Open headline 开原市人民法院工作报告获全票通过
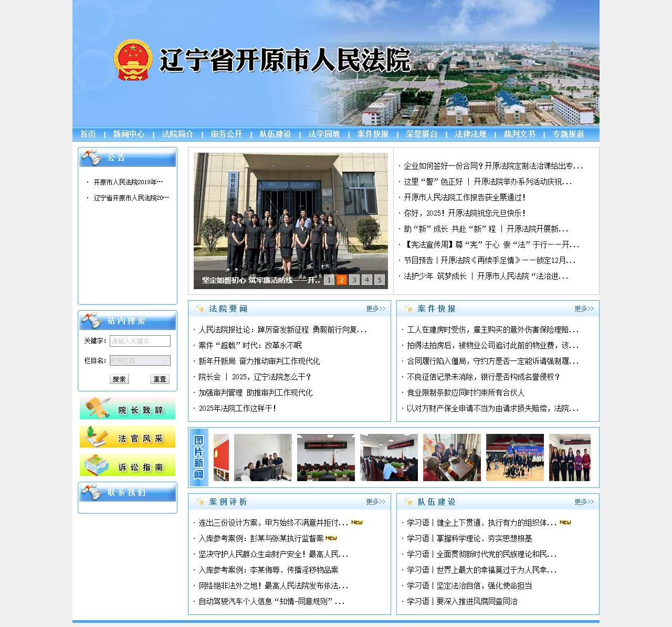This screenshot has width=672, height=627. [465, 197]
